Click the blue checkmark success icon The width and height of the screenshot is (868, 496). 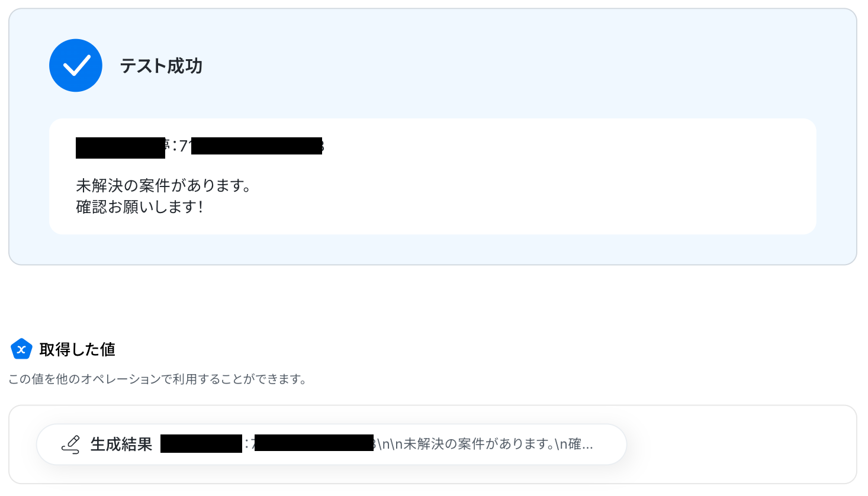(x=76, y=66)
